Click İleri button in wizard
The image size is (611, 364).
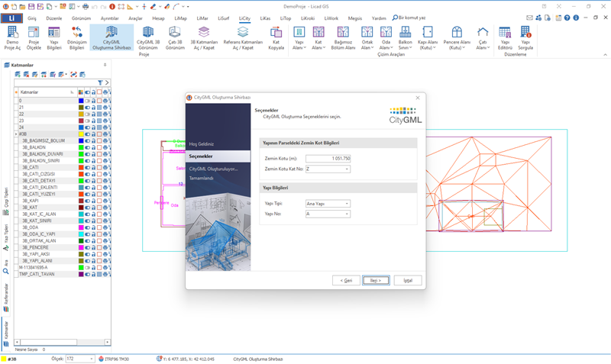376,280
